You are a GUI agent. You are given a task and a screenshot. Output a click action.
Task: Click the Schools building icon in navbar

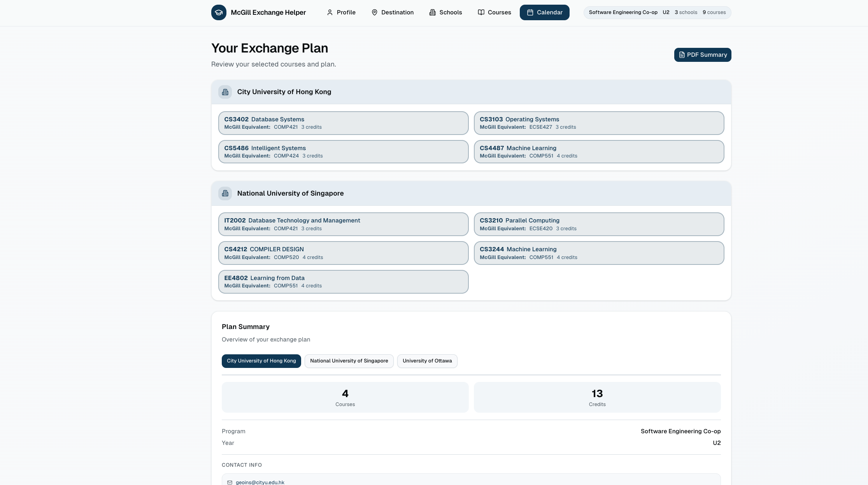click(432, 12)
